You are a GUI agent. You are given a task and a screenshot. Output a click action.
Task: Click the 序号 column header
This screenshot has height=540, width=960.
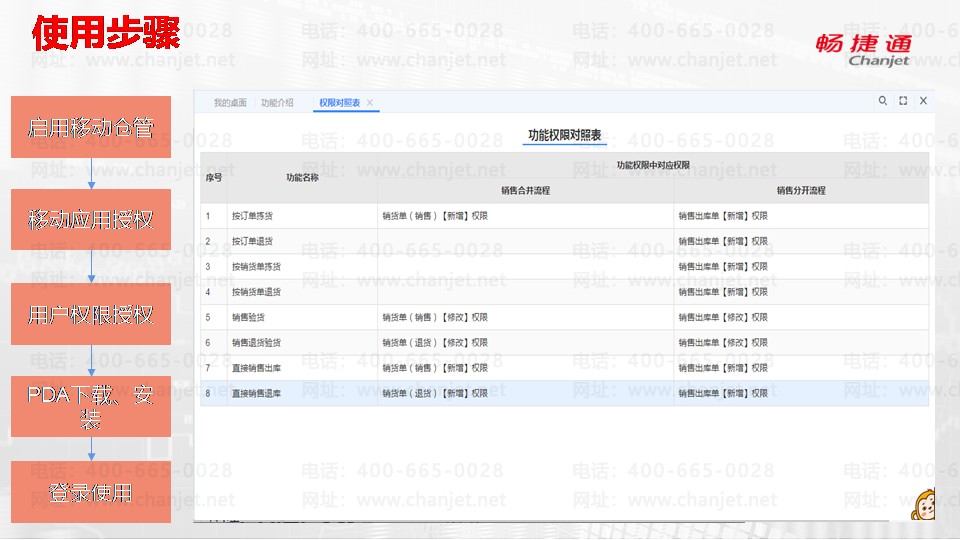tap(214, 178)
